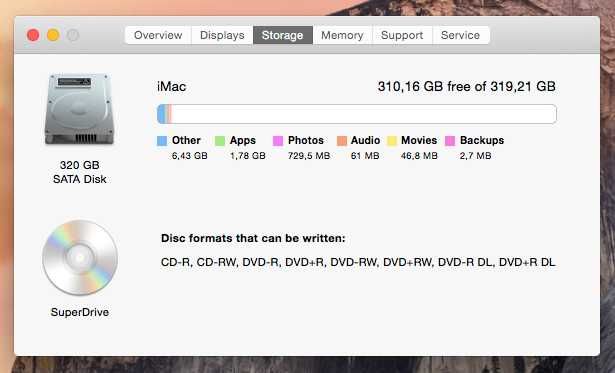Click the blue Other color swatch
615x373 pixels.
[x=162, y=141]
